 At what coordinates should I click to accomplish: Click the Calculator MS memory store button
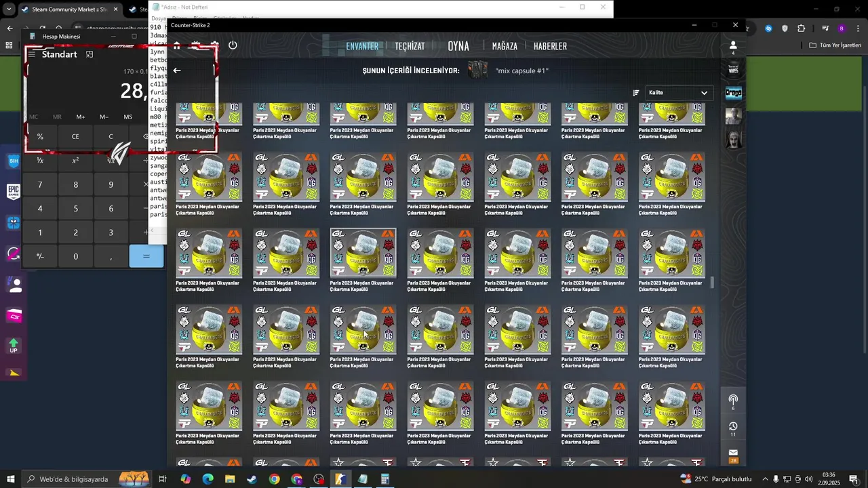[x=127, y=117]
